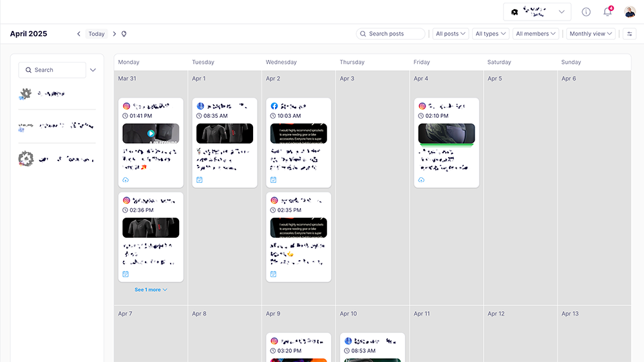
Task: Click the Apr 13 date label
Action: 570,314
